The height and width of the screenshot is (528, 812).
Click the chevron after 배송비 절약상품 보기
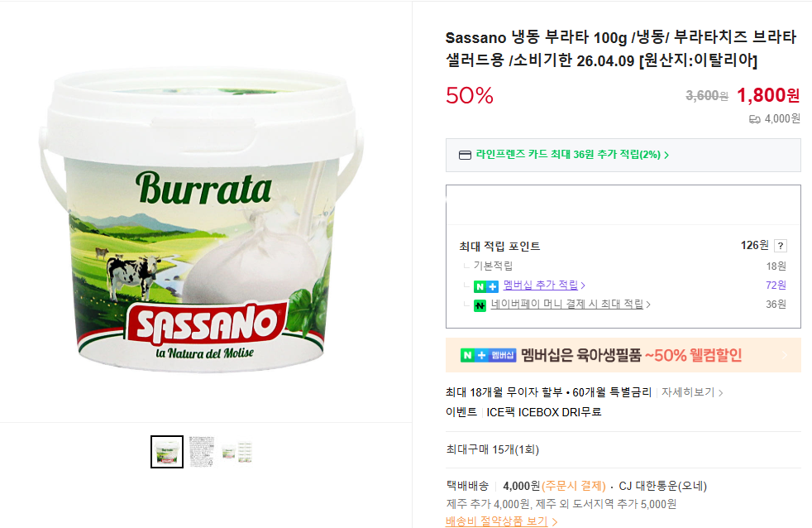tap(555, 521)
